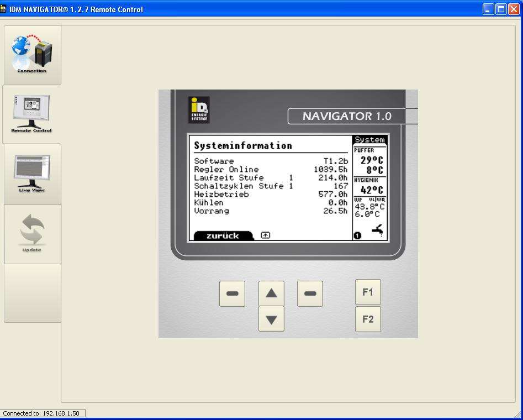Select the Hygienik 42°C reading
This screenshot has width=523, height=420.
(x=372, y=190)
